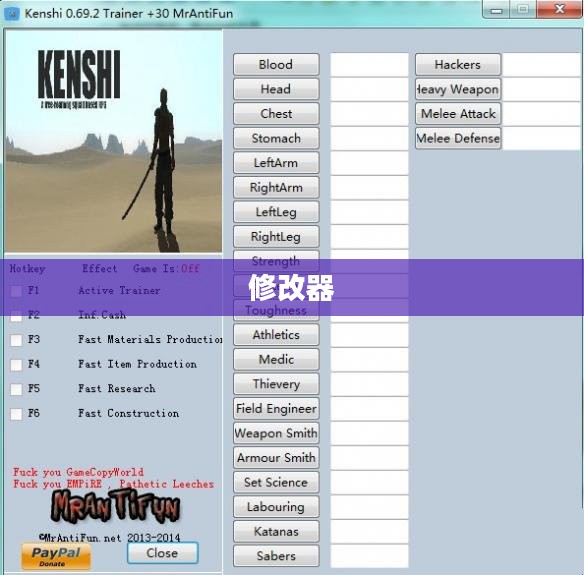Focus the input field next to Head
This screenshot has width=584, height=575.
click(x=369, y=89)
